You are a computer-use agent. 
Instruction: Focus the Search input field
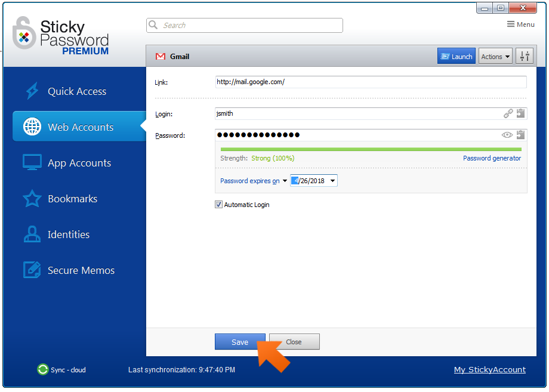(245, 25)
